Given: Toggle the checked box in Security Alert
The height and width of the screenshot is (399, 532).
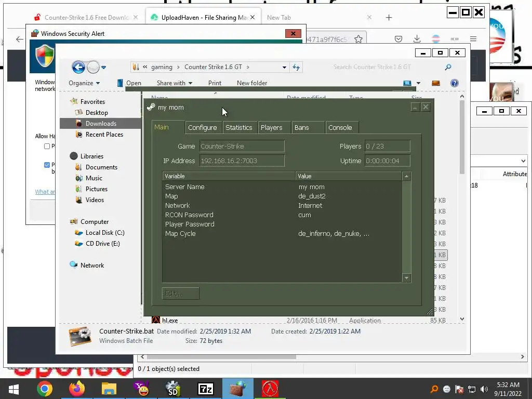Looking at the screenshot, I should [47, 165].
